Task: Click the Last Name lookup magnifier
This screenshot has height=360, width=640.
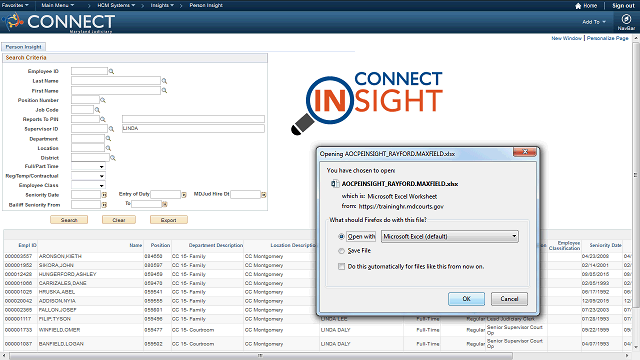Action: (x=164, y=81)
